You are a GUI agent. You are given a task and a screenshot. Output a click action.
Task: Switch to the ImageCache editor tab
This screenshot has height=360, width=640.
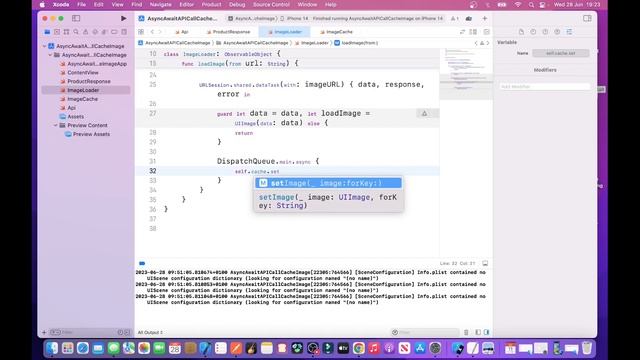(336, 32)
